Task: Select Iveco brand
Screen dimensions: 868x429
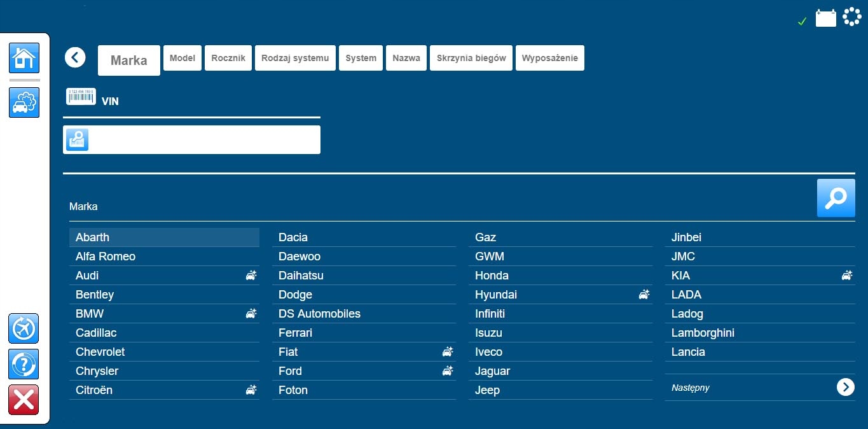Action: click(x=560, y=352)
